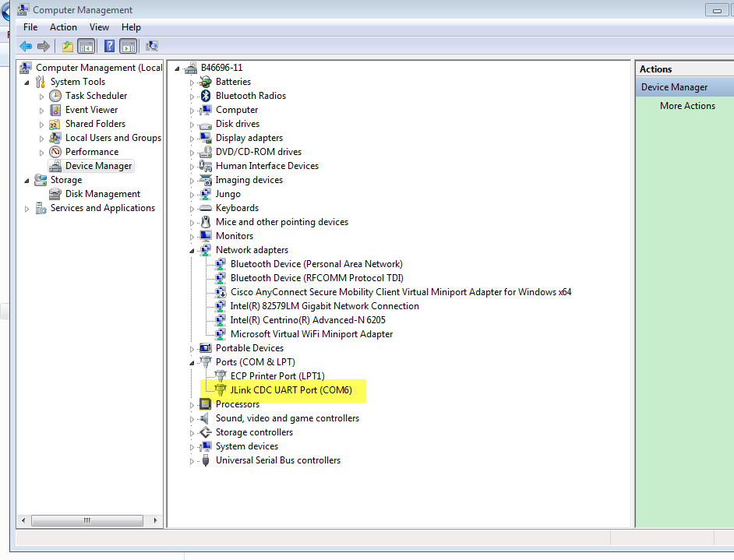Click the Event Viewer icon
The width and height of the screenshot is (734, 560).
[55, 110]
